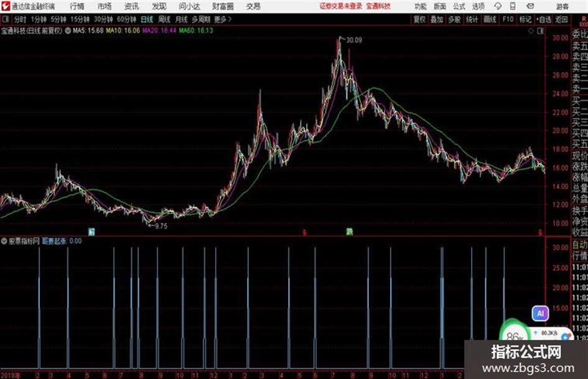Click the 2018年 date axis label
Image resolution: width=588 pixels, height=379 pixels.
[11, 375]
